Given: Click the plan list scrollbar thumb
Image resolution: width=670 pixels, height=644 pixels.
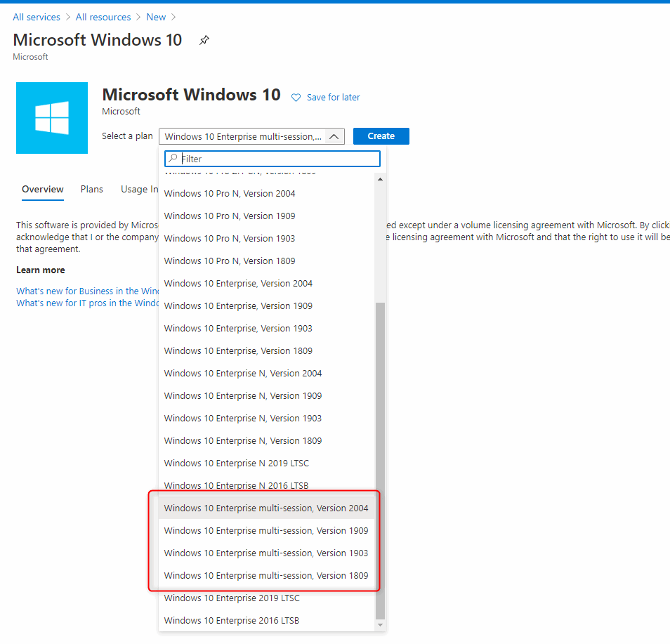Looking at the screenshot, I should tap(380, 461).
